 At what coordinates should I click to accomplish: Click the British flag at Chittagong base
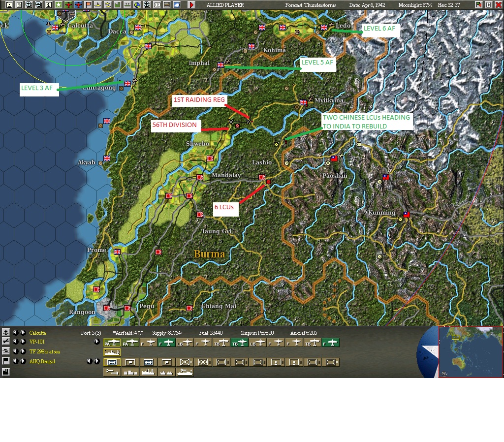pos(127,84)
